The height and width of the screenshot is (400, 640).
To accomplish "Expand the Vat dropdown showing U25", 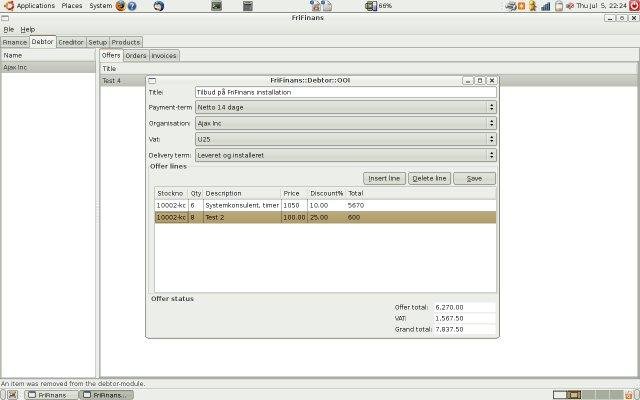I will coord(345,139).
